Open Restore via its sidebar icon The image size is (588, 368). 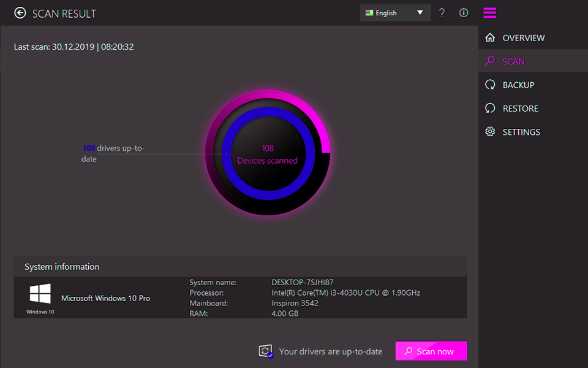[490, 108]
